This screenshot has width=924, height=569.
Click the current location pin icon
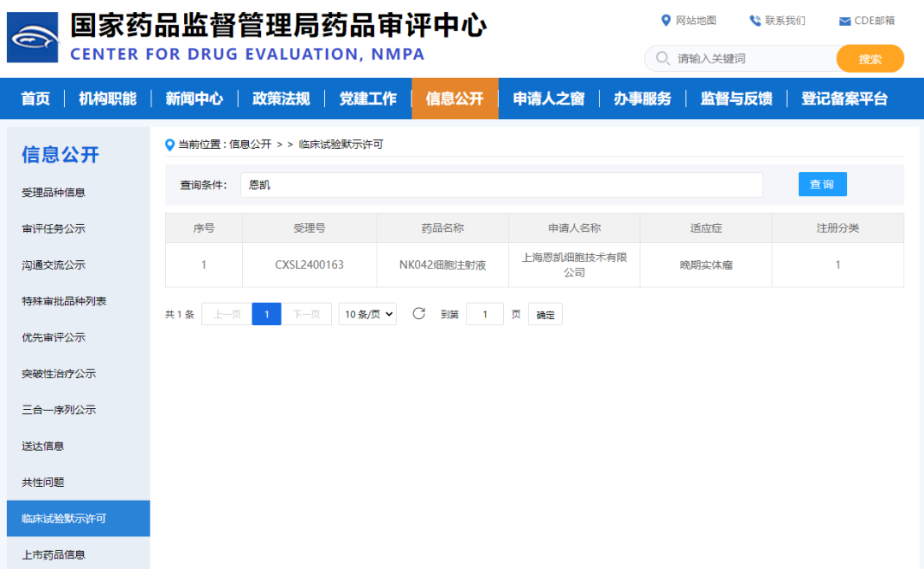169,145
